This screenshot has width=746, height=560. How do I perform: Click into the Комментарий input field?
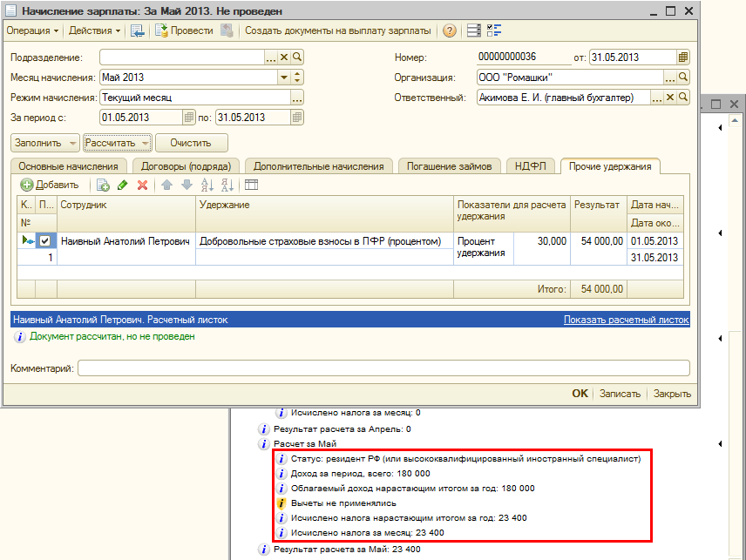pos(383,368)
